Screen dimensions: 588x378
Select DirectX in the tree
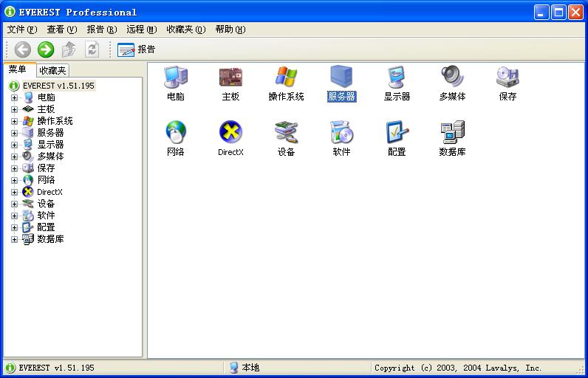coord(49,192)
